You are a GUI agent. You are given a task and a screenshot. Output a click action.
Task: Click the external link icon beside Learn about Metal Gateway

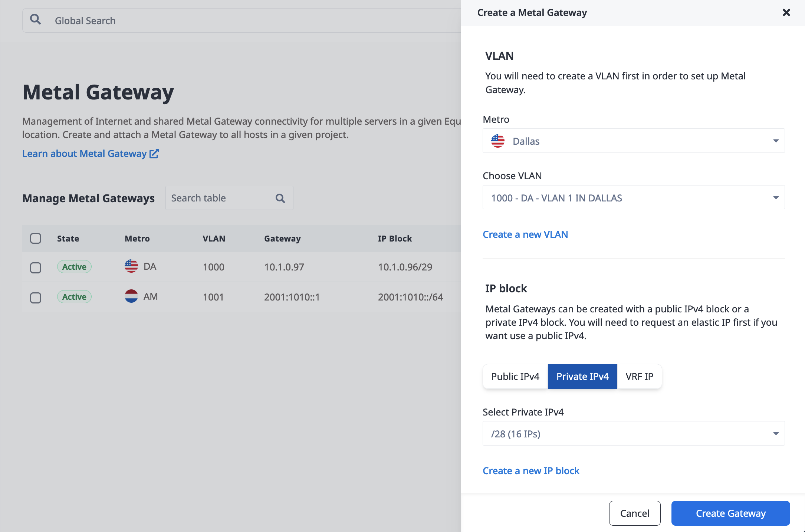pyautogui.click(x=154, y=154)
